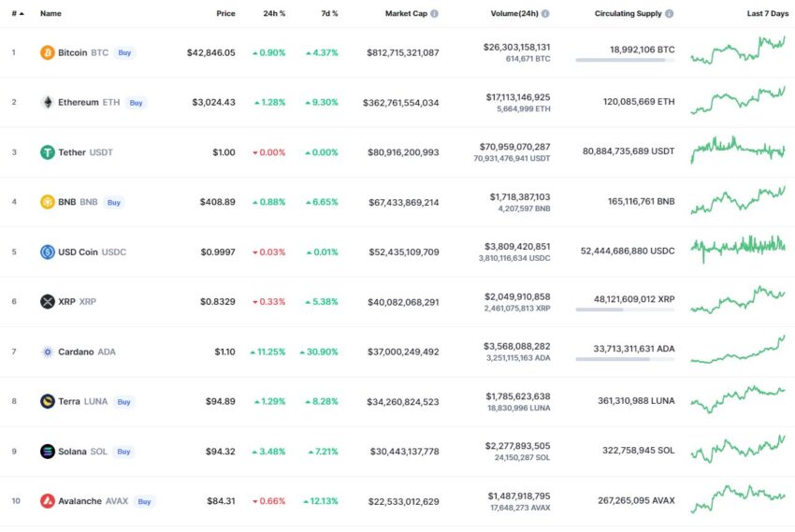Click Buy button next to Avalanche
The image size is (795, 532).
coord(144,501)
